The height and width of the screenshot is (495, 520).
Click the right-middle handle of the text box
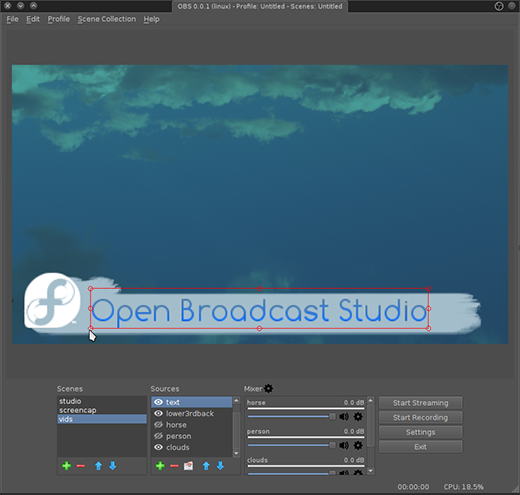pos(429,309)
